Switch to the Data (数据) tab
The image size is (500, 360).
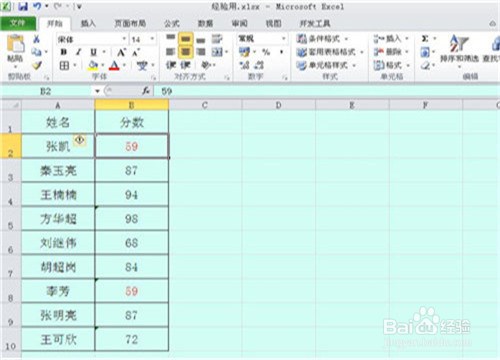tap(205, 23)
